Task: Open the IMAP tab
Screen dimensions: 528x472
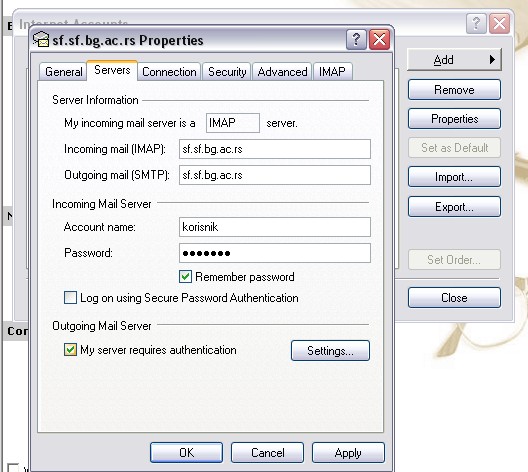Action: tap(332, 72)
